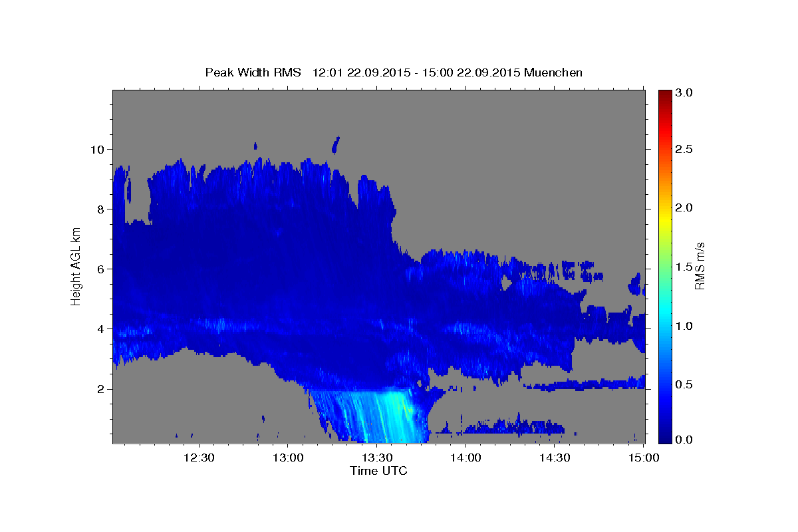The width and height of the screenshot is (798, 532).
Task: Click the 12:30 time tick label
Action: click(198, 458)
